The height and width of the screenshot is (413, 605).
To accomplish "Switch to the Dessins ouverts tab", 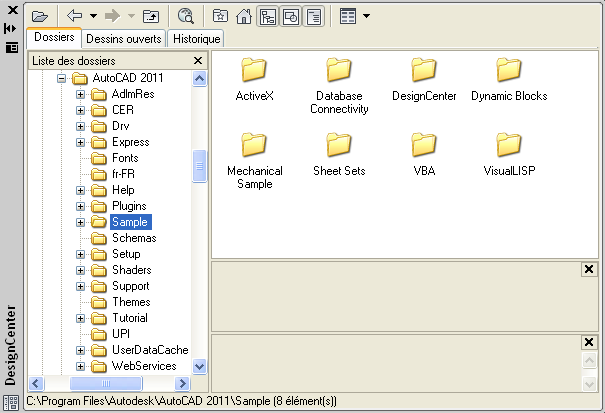I will (123, 39).
